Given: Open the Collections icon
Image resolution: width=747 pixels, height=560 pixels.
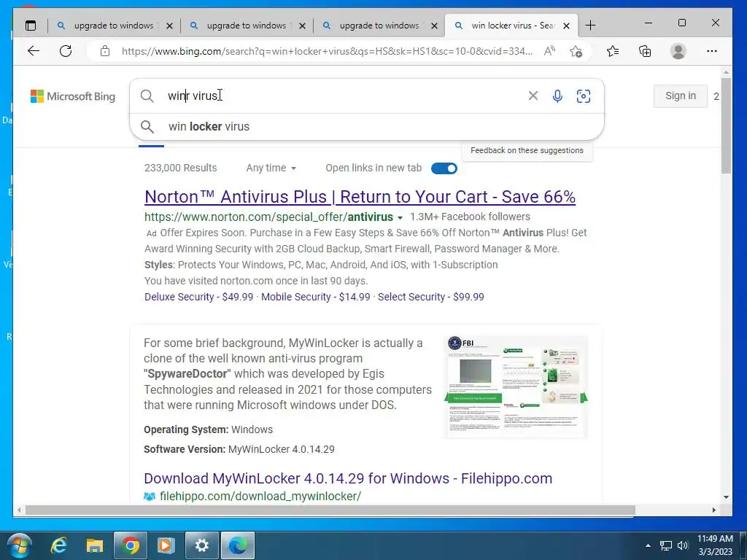Looking at the screenshot, I should [x=645, y=51].
